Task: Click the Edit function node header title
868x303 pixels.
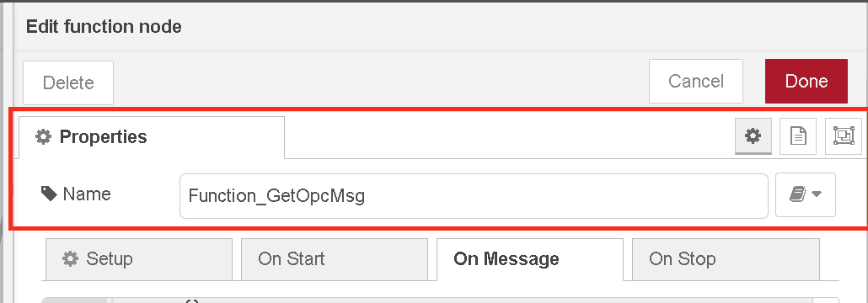Action: click(x=104, y=26)
